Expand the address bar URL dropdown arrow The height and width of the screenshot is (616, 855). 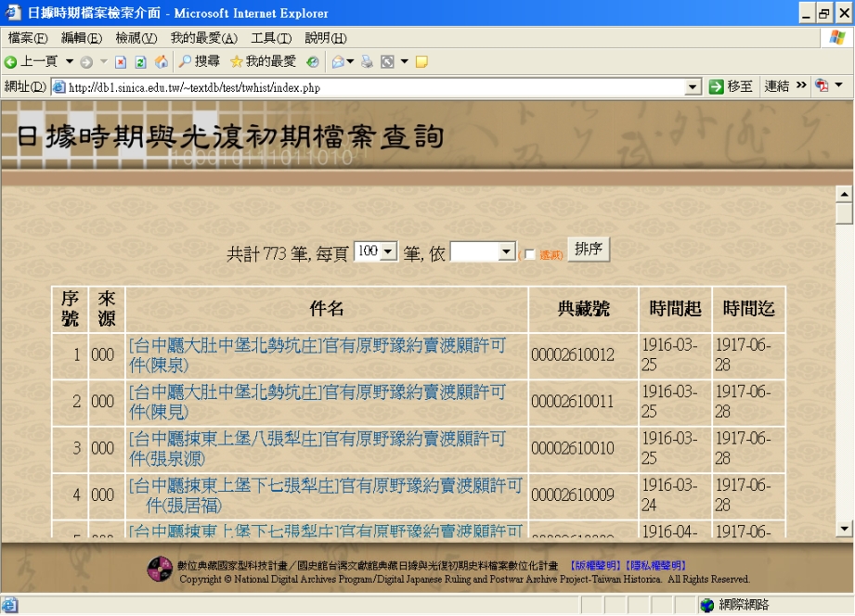692,87
